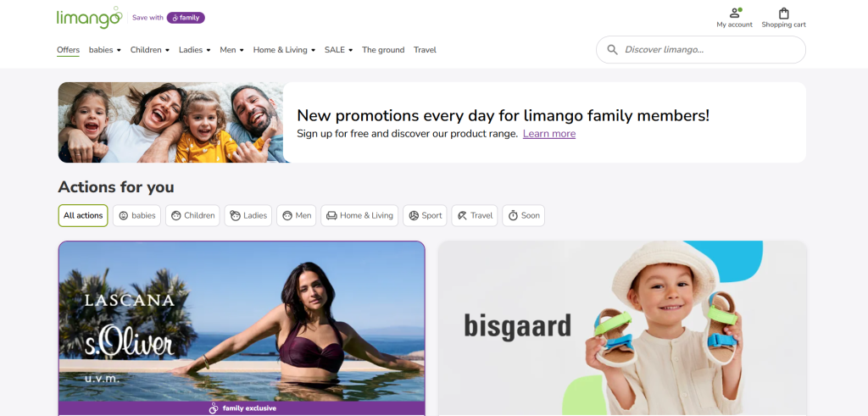The width and height of the screenshot is (868, 416).
Task: Click the search magnifier icon
Action: coord(612,50)
